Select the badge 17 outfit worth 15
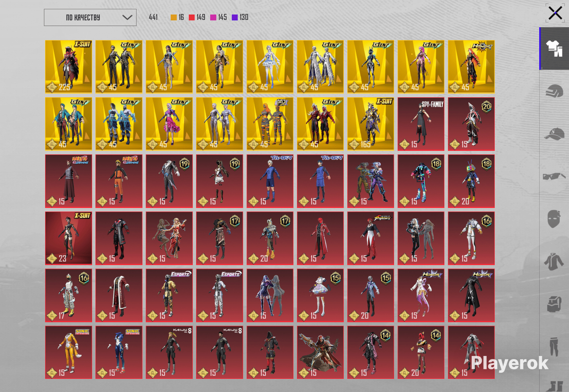 tap(220, 238)
